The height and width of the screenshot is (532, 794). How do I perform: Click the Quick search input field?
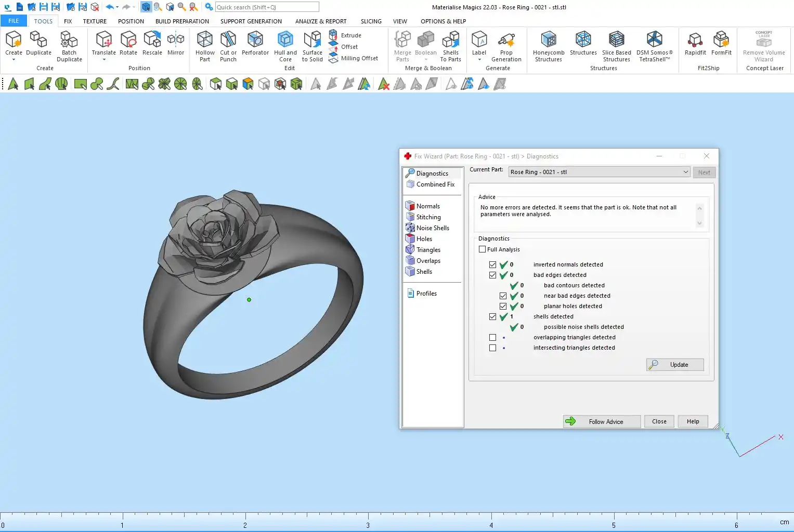pyautogui.click(x=267, y=7)
